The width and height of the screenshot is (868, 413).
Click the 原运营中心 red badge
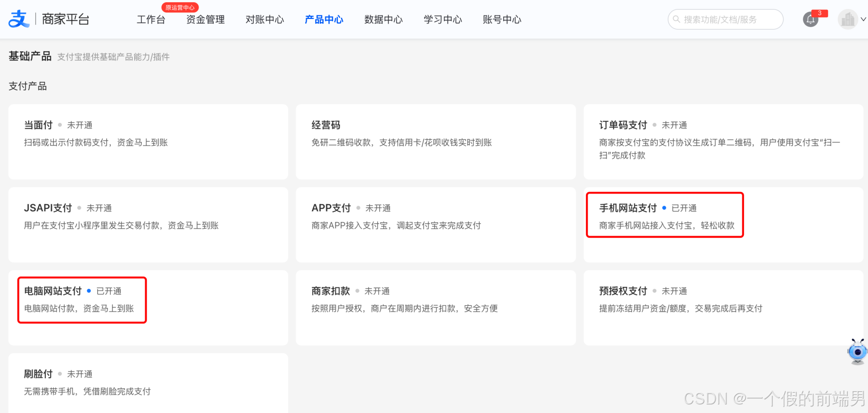(180, 7)
